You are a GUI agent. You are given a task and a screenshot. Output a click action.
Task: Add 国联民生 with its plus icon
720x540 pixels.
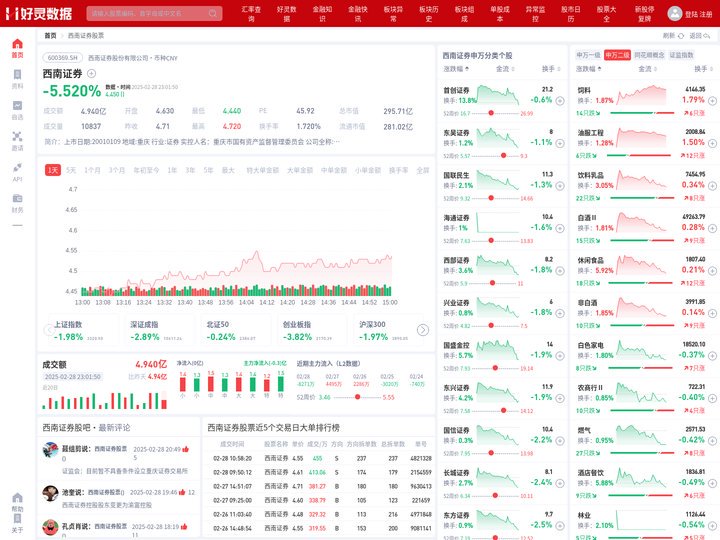[x=560, y=186]
